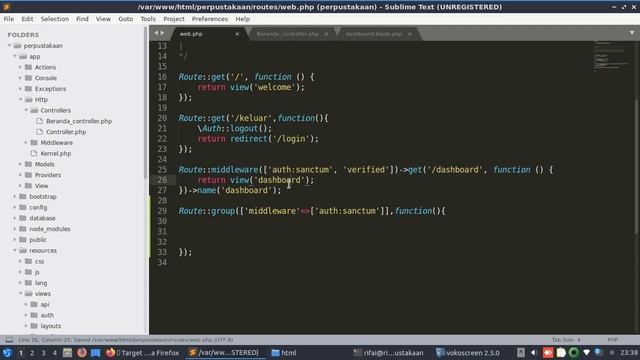Select the auth folder under views
This screenshot has height=360, width=640.
tap(47, 315)
